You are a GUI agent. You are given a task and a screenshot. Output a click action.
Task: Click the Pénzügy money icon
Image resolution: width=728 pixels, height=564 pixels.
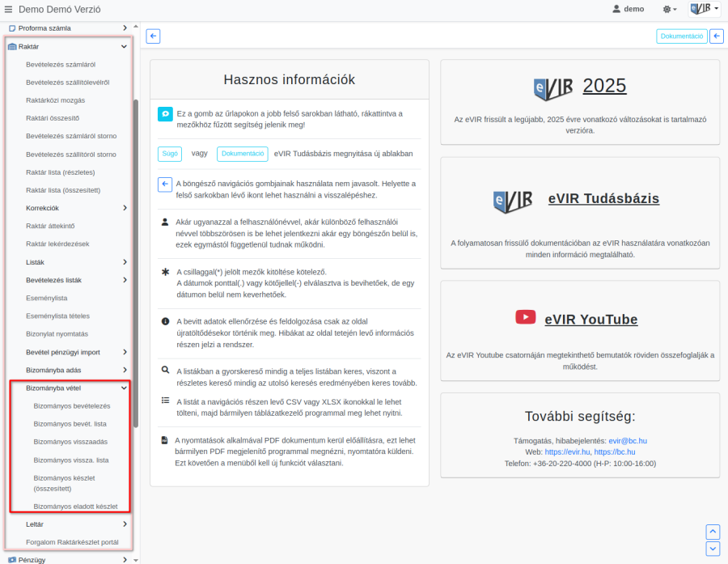(12, 560)
